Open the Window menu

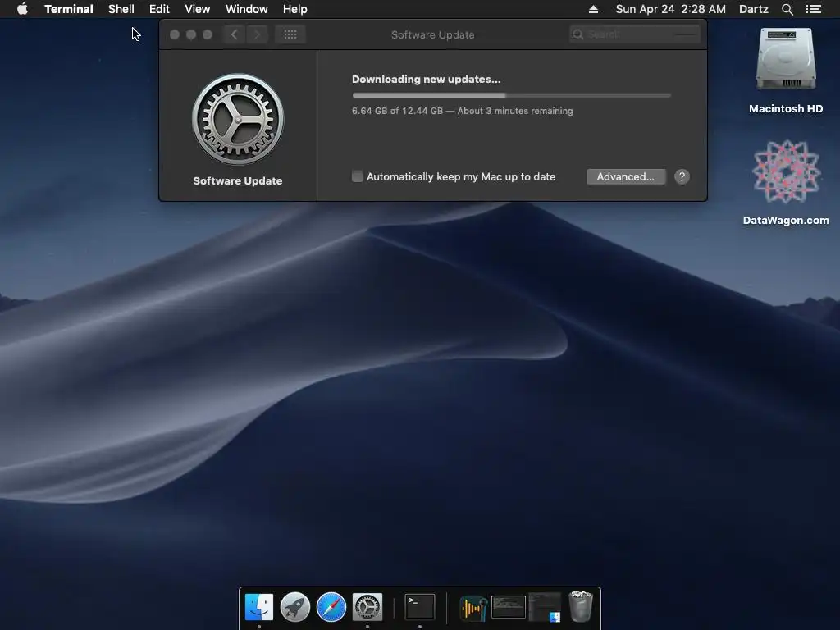point(246,9)
